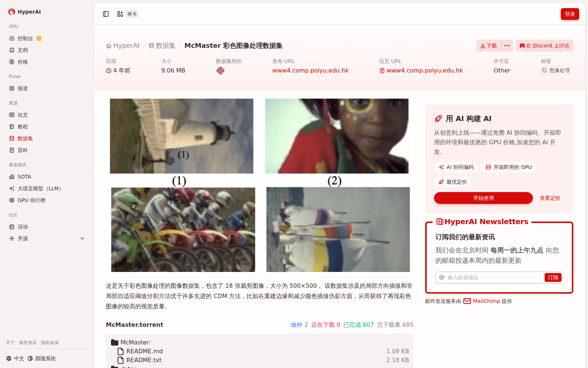Select README.md file row
This screenshot has height=368, width=588.
pyautogui.click(x=259, y=351)
